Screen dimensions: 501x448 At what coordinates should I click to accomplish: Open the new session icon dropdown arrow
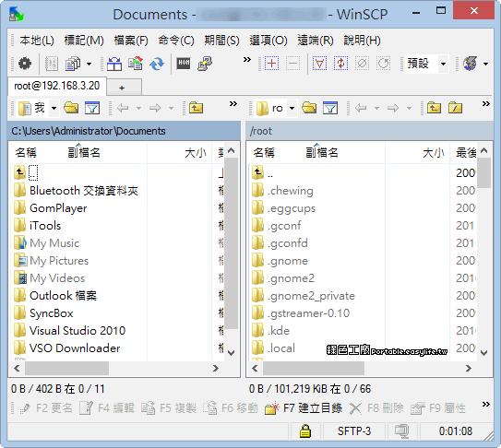point(485,64)
